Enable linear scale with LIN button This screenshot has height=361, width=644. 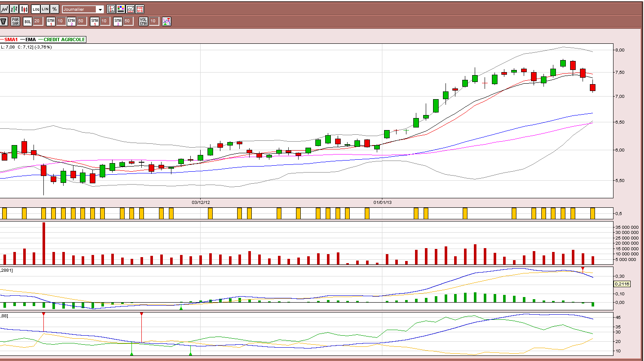coord(45,9)
